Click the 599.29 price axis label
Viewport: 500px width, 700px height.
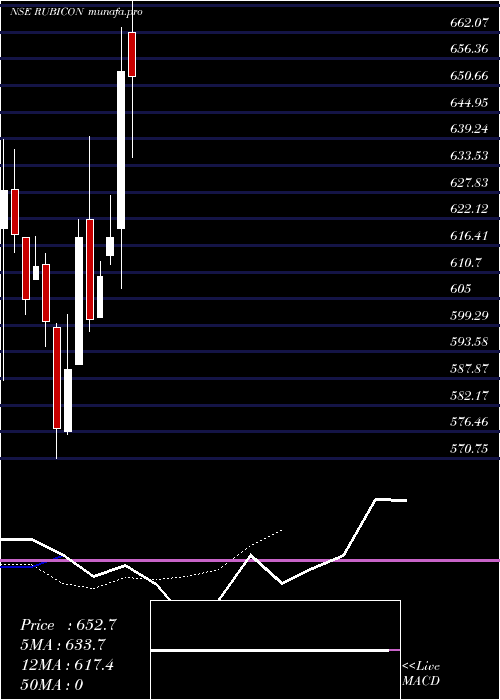[x=469, y=316]
